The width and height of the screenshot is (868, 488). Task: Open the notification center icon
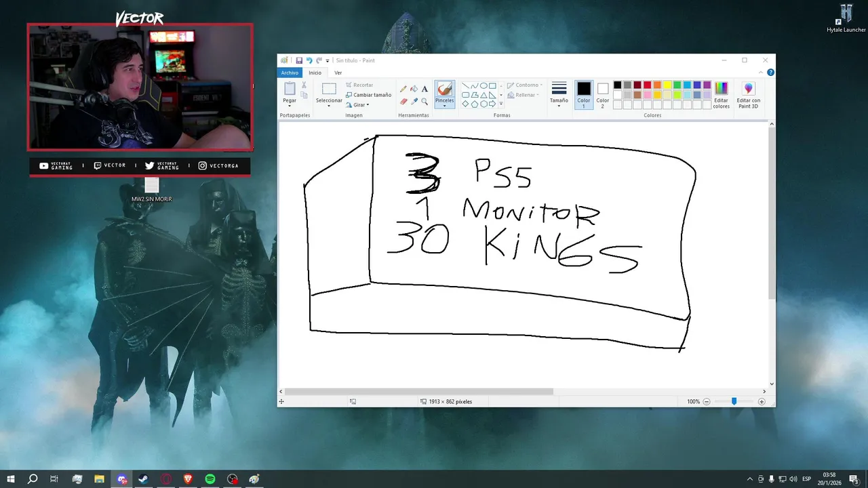pos(854,479)
